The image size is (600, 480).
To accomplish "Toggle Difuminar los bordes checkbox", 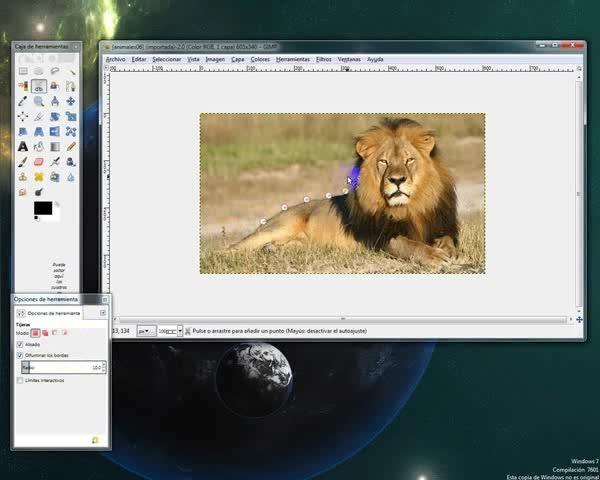I will 20,355.
